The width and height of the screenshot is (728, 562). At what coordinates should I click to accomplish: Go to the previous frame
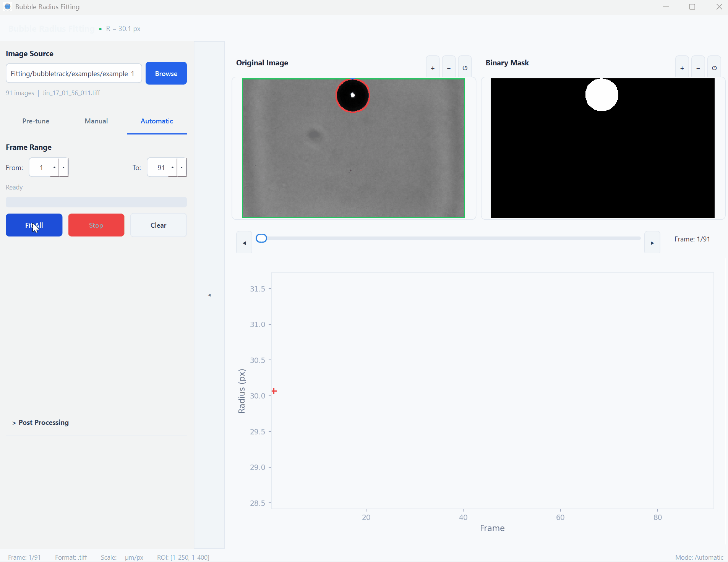pos(244,243)
